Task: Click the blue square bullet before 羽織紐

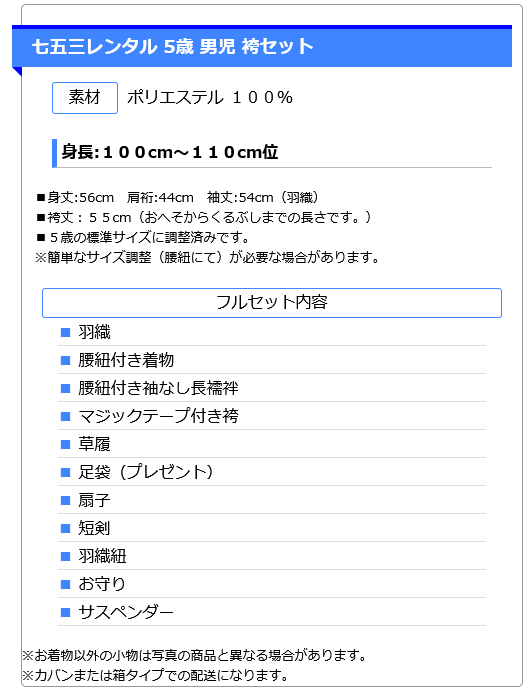Action: pyautogui.click(x=66, y=556)
